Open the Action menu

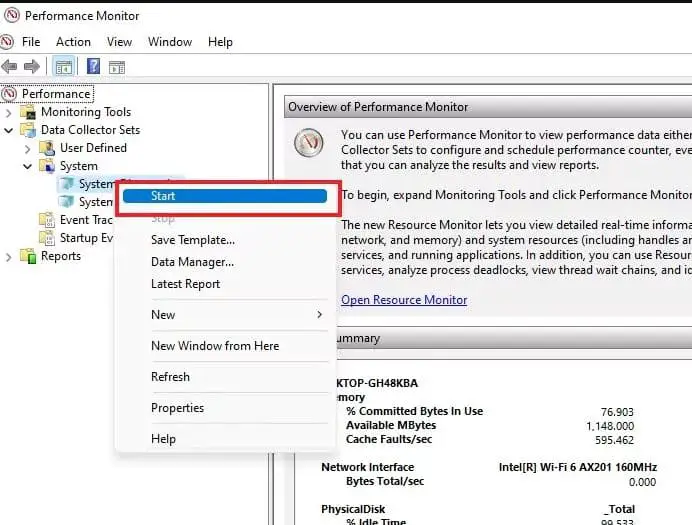pos(73,41)
